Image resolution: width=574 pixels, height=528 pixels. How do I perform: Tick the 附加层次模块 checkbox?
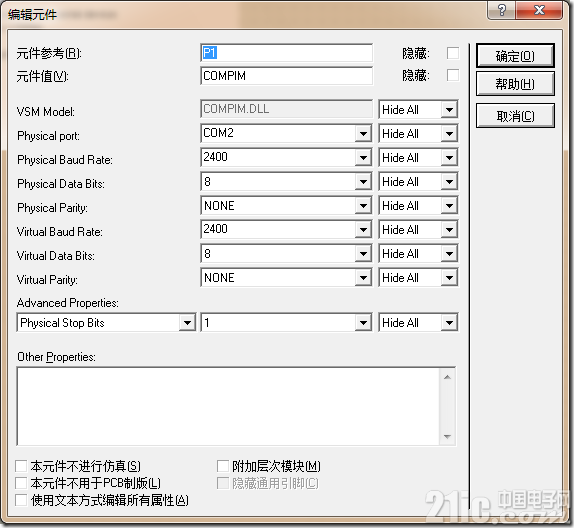pos(223,466)
